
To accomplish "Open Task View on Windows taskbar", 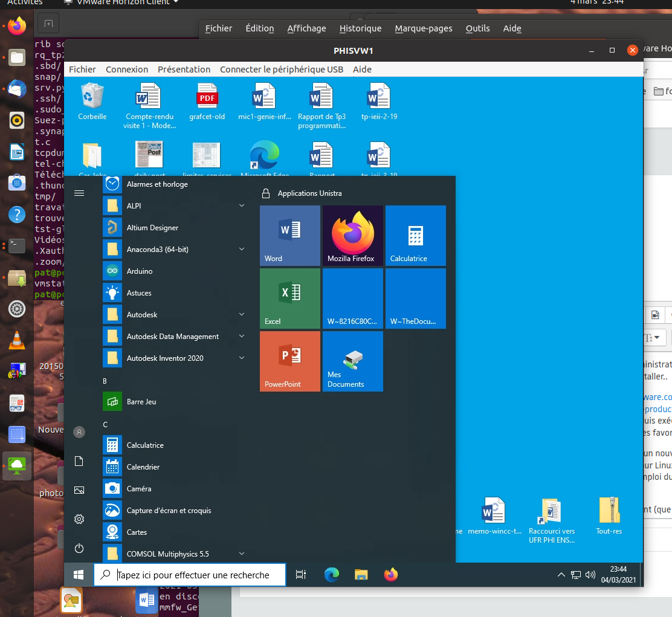I will click(301, 575).
